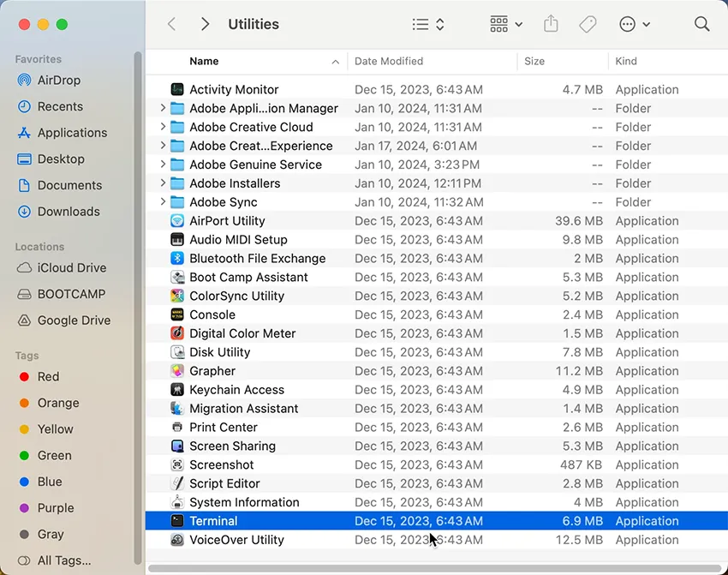The height and width of the screenshot is (575, 728).
Task: Expand the Adobe Creat...Experience folder
Action: (x=163, y=146)
